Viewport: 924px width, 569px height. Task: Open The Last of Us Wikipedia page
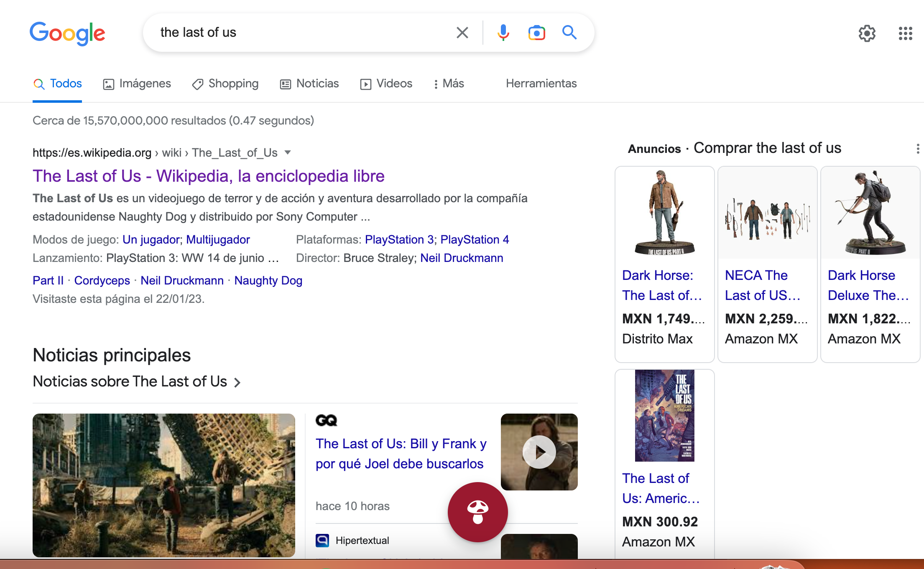209,176
